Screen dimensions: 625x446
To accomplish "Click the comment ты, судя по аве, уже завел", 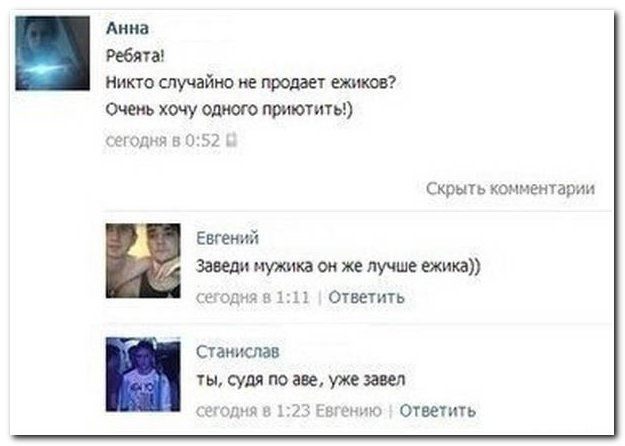I will click(301, 379).
